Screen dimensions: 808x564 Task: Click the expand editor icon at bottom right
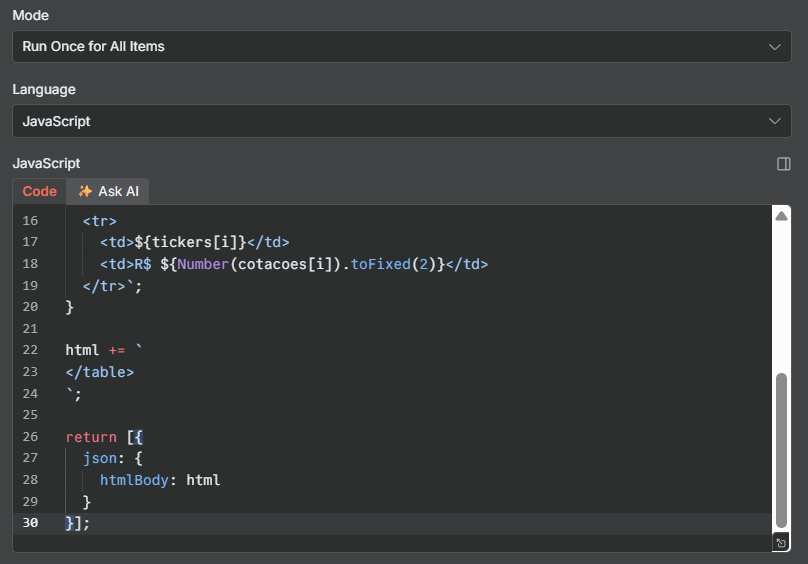pos(781,543)
